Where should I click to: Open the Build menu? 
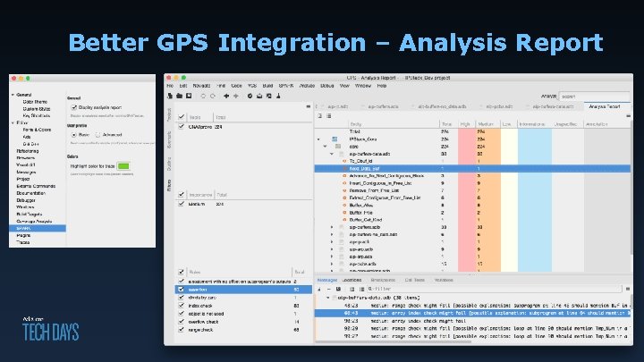coord(267,86)
